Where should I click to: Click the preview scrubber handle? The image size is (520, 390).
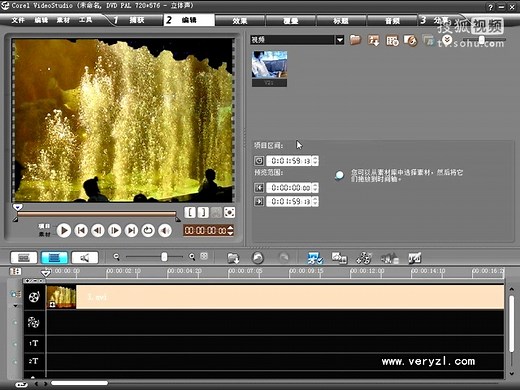coord(17,207)
